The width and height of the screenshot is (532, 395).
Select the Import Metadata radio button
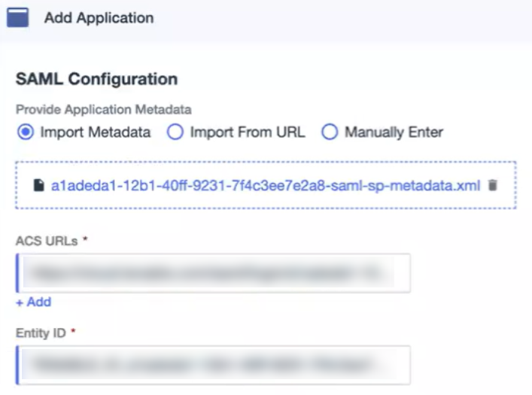(x=25, y=132)
